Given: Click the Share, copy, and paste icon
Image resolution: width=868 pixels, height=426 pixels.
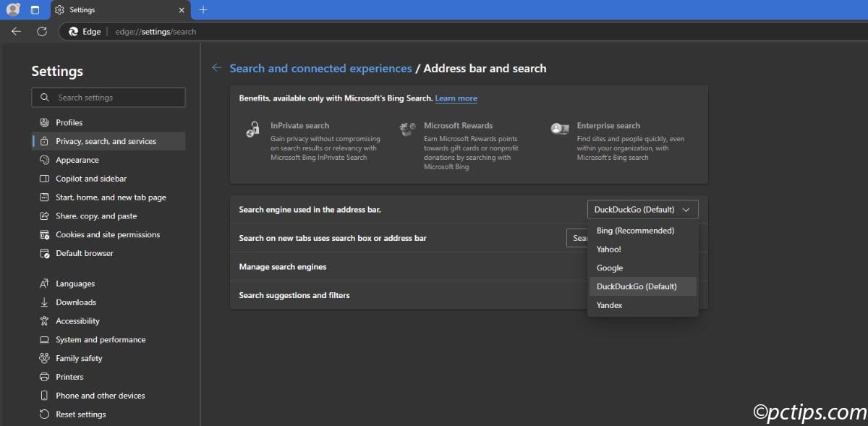Looking at the screenshot, I should tap(44, 216).
